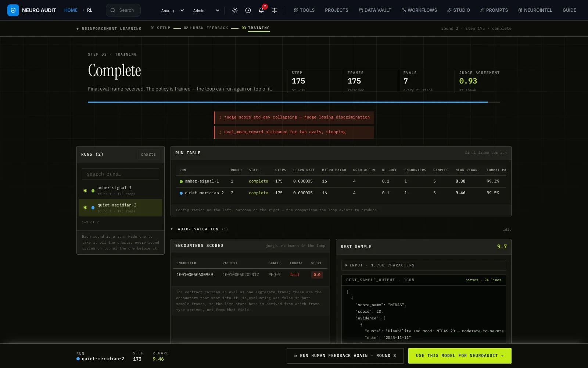Click the charts button in Runs panel
This screenshot has width=588, height=368.
pyautogui.click(x=148, y=154)
